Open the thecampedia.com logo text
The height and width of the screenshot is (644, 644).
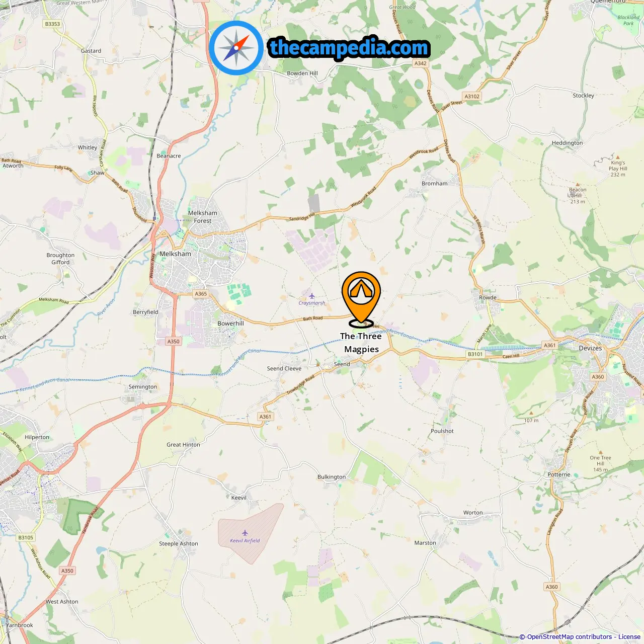349,48
